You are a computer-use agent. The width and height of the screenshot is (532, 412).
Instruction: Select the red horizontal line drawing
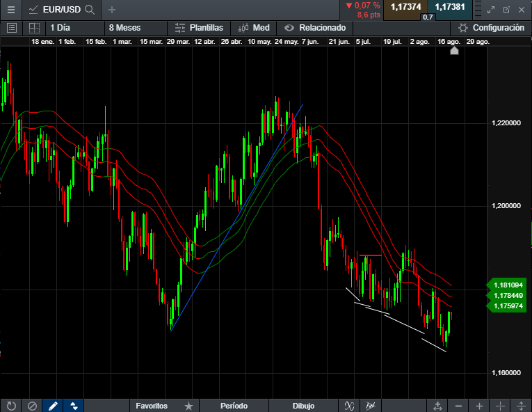pos(371,255)
